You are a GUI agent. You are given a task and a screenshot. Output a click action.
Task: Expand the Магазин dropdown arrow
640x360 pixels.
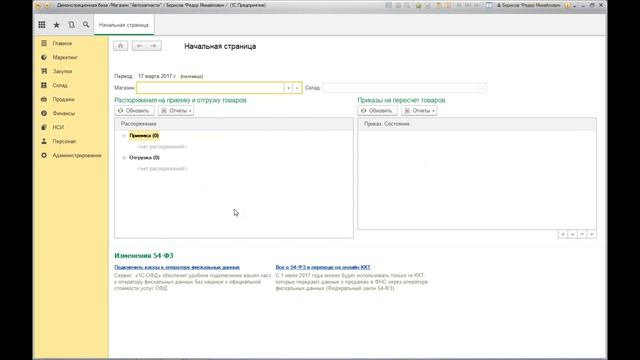pyautogui.click(x=288, y=88)
